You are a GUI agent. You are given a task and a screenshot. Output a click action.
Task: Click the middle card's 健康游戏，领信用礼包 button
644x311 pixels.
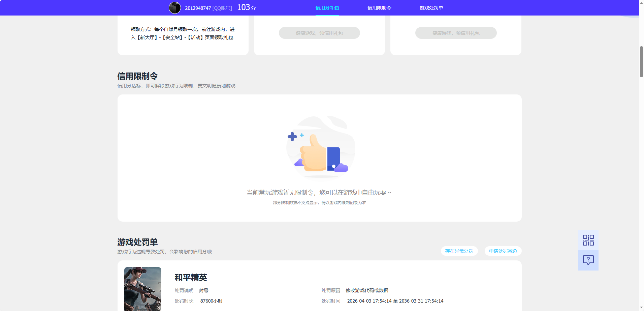click(319, 33)
